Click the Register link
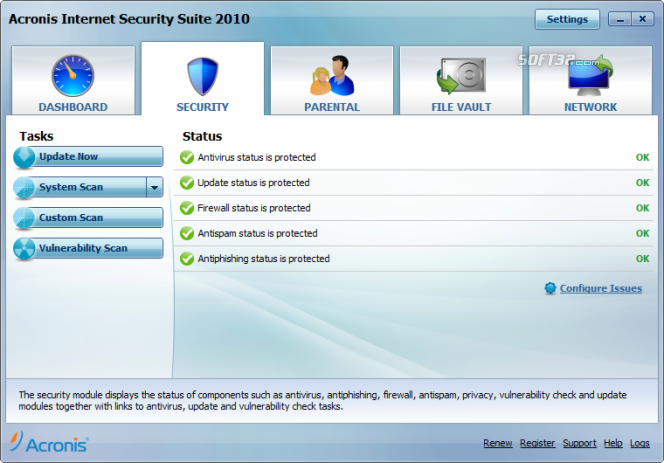Image resolution: width=664 pixels, height=463 pixels. (537, 443)
